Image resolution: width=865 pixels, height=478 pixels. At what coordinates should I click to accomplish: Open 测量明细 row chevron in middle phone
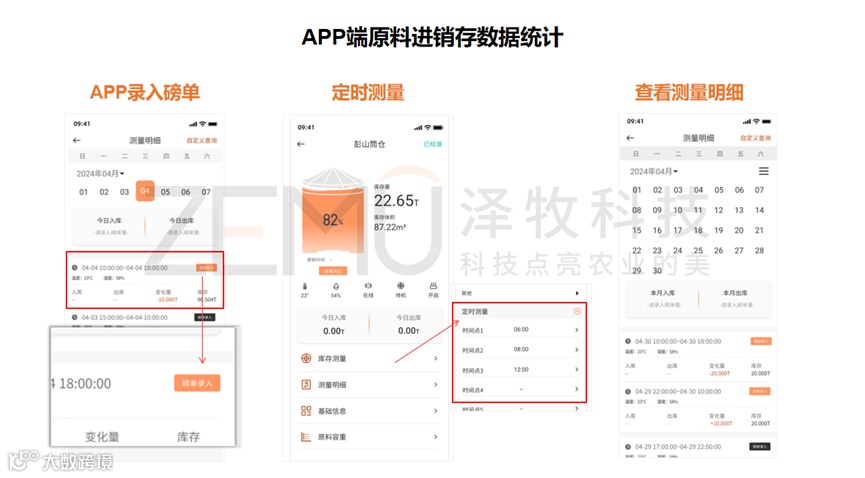click(436, 385)
